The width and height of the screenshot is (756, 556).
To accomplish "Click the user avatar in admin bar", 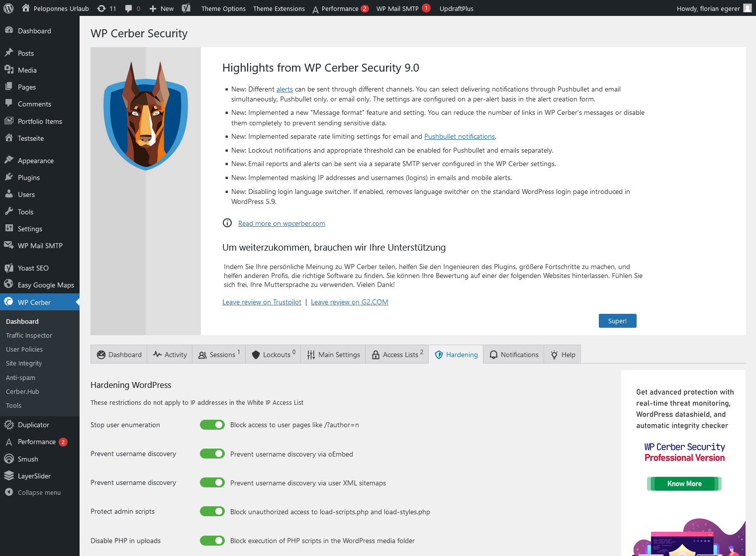I will pyautogui.click(x=748, y=8).
